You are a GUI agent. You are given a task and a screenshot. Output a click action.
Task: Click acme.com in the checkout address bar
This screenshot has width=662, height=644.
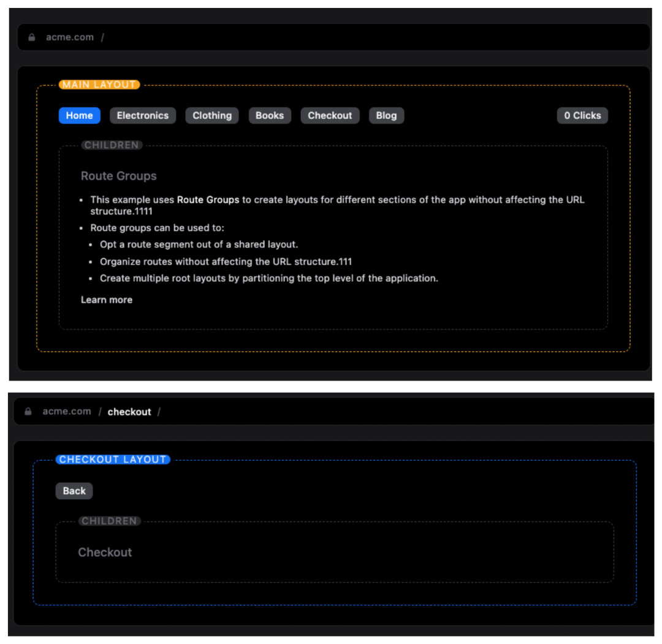66,412
